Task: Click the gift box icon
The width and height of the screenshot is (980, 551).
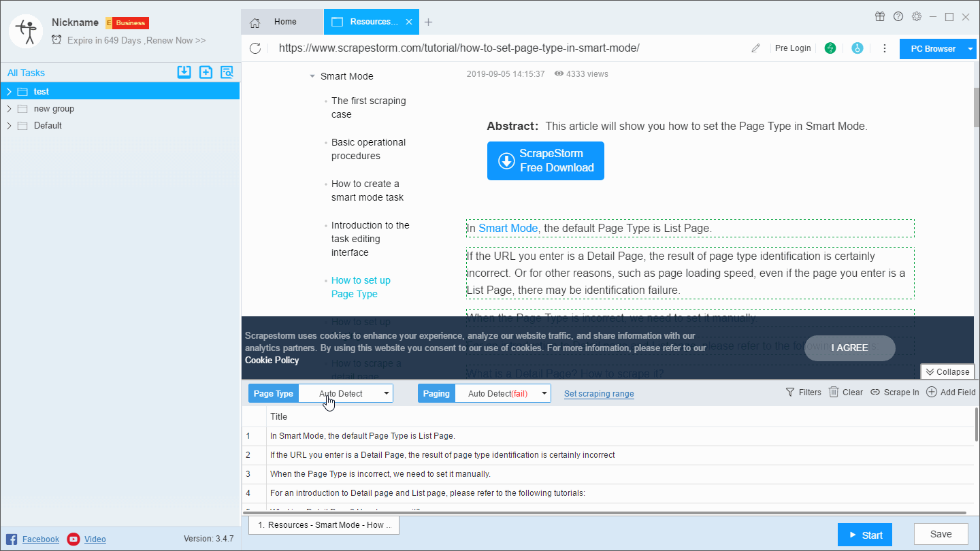Action: [880, 16]
